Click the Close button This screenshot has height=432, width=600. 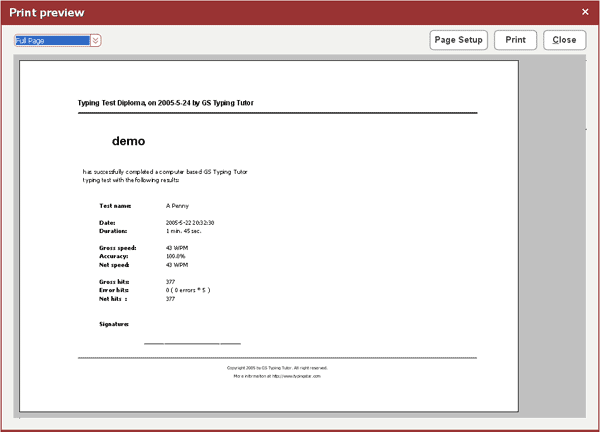click(x=564, y=40)
